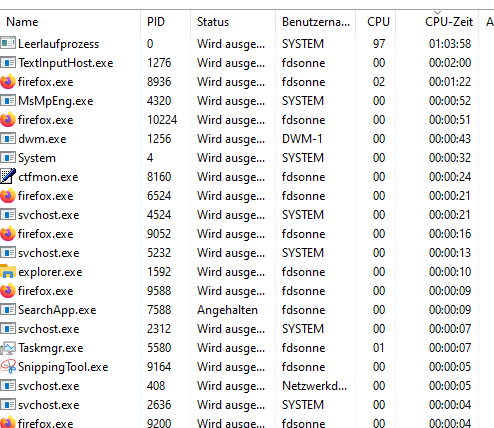Screen dimensions: 494x428
Task: Click PID value 8160
Action: point(159,177)
